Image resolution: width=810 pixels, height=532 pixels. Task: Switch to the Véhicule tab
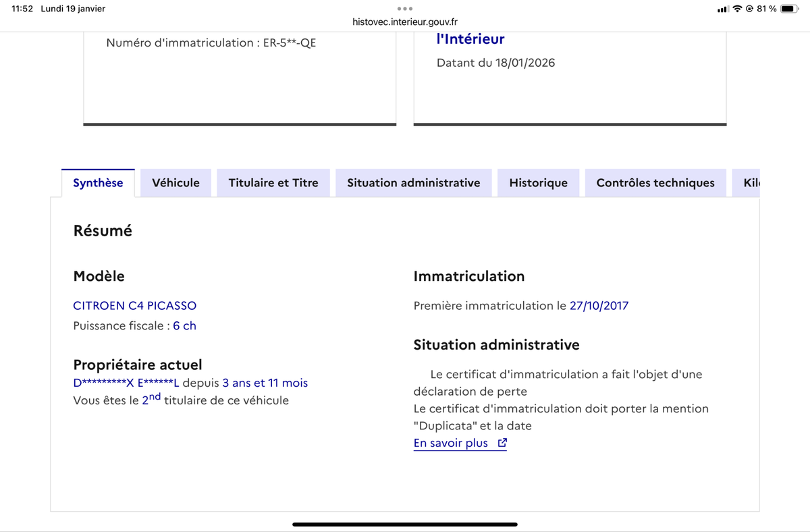[x=175, y=183]
